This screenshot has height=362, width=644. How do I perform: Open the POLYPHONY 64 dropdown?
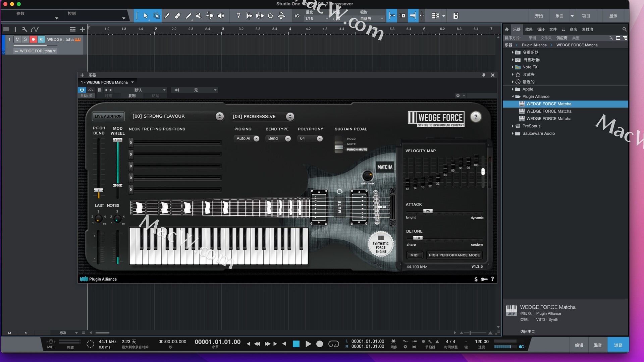(310, 138)
